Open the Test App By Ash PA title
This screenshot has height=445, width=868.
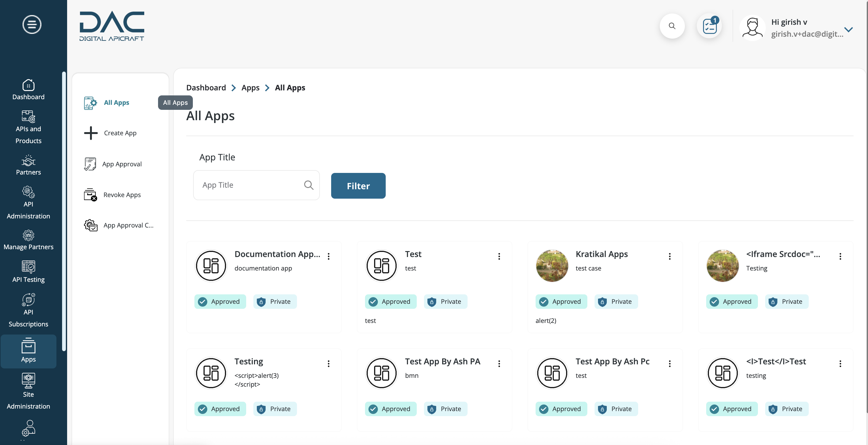tap(442, 361)
